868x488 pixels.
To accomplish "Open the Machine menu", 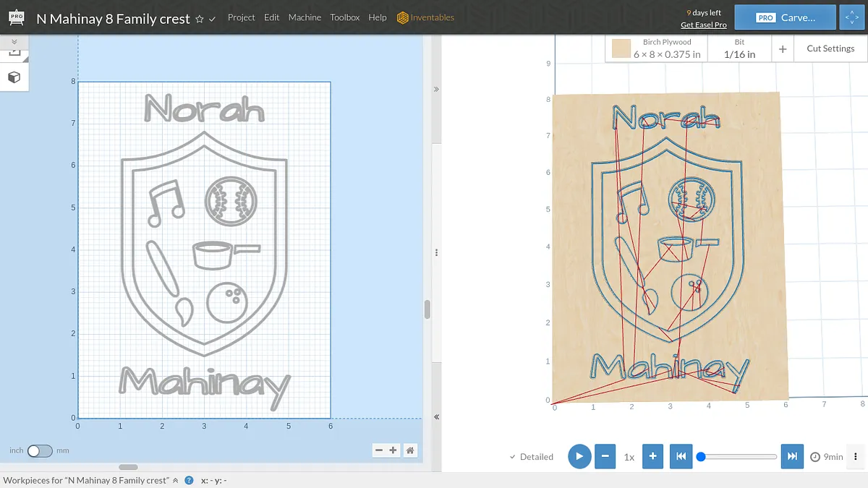I will pos(305,17).
